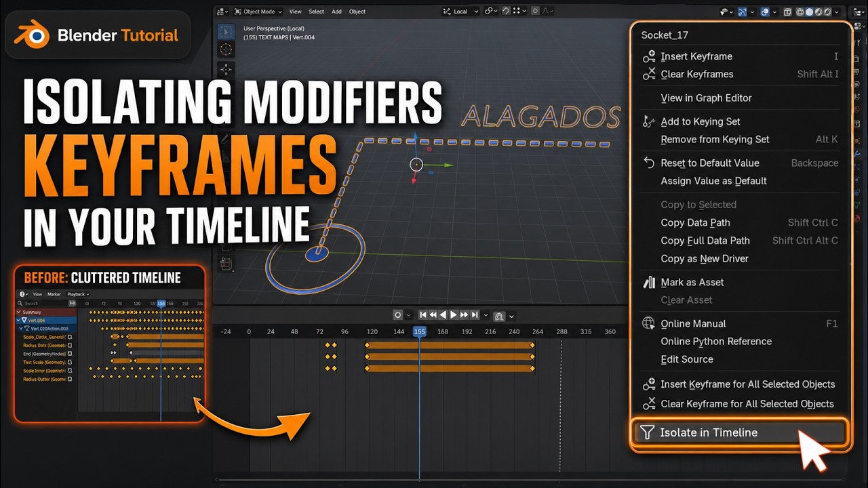Choose Copy Full Data Path

705,241
